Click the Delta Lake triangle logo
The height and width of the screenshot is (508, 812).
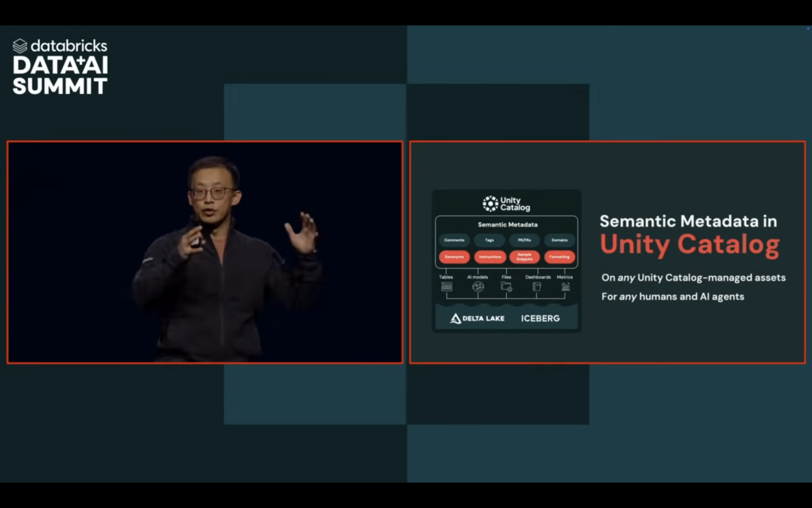tap(456, 318)
